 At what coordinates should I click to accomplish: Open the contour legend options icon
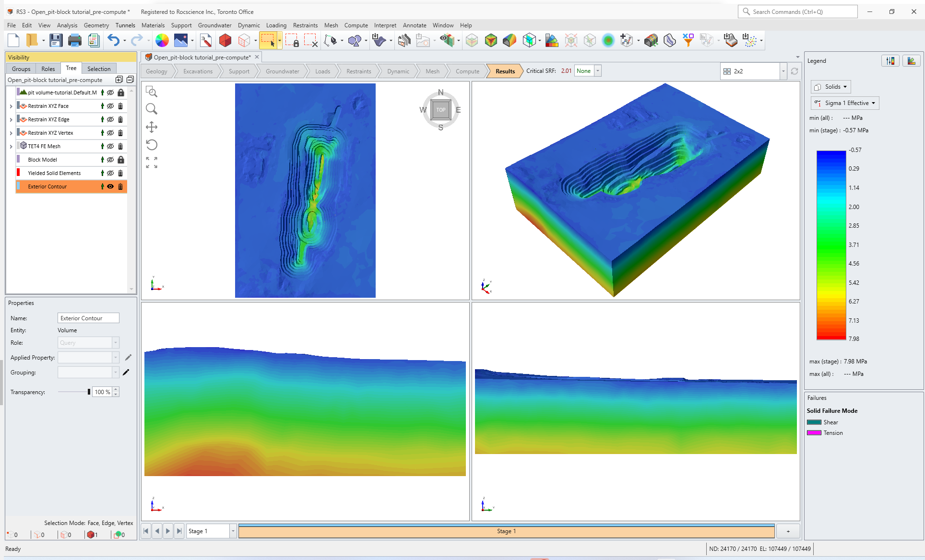pos(552,41)
